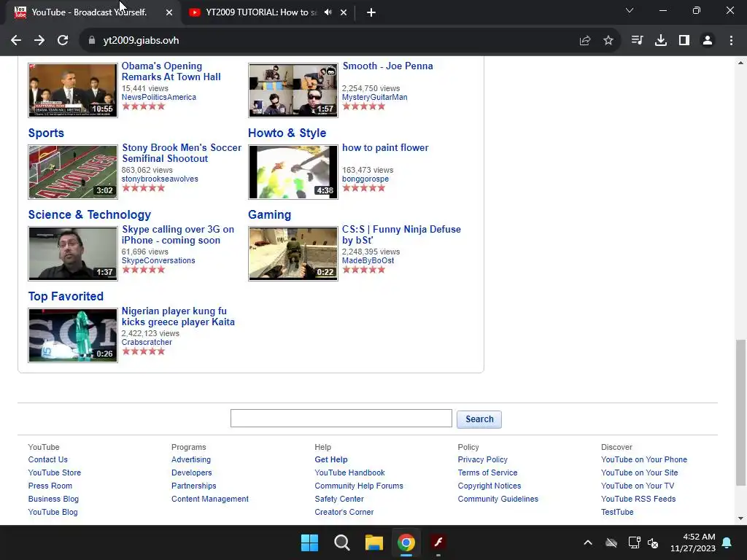Visit the stonybrookseawolves channel link

point(160,179)
